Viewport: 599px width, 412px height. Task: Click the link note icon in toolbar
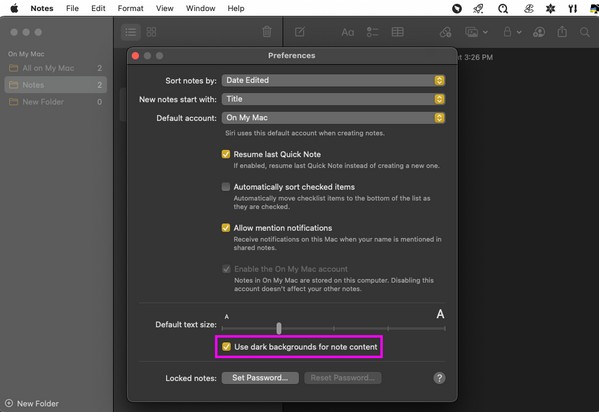pyautogui.click(x=445, y=32)
